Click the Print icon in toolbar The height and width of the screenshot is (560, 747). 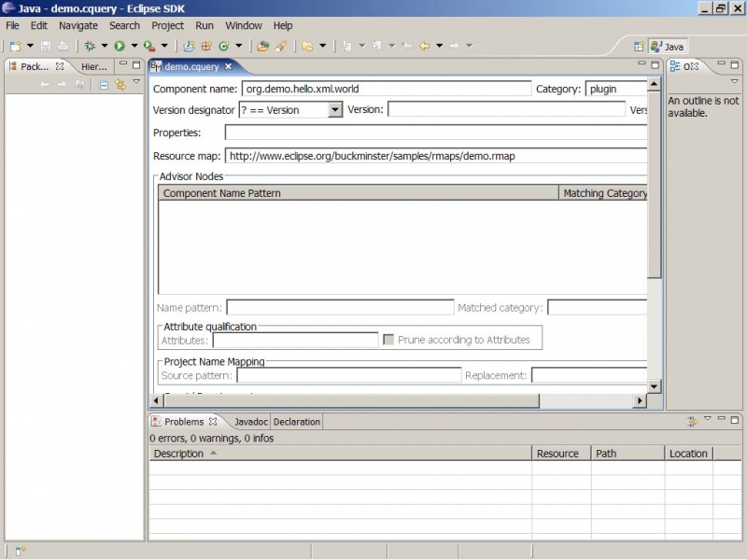(63, 46)
